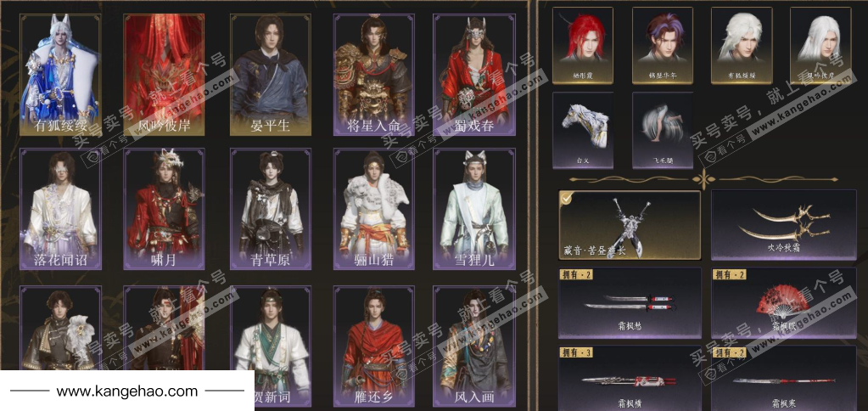Open the 骊山猎 white tiger outfit
The width and height of the screenshot is (868, 411).
click(x=373, y=209)
